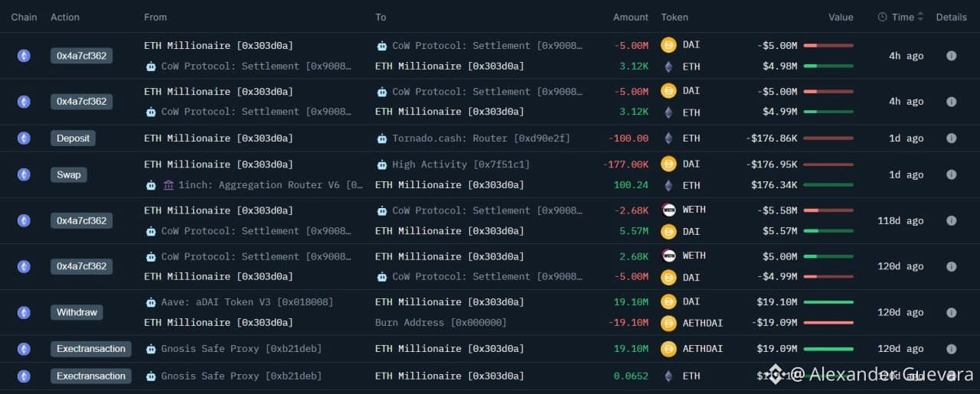Open the Burn Address [0x000000] link

pos(441,323)
